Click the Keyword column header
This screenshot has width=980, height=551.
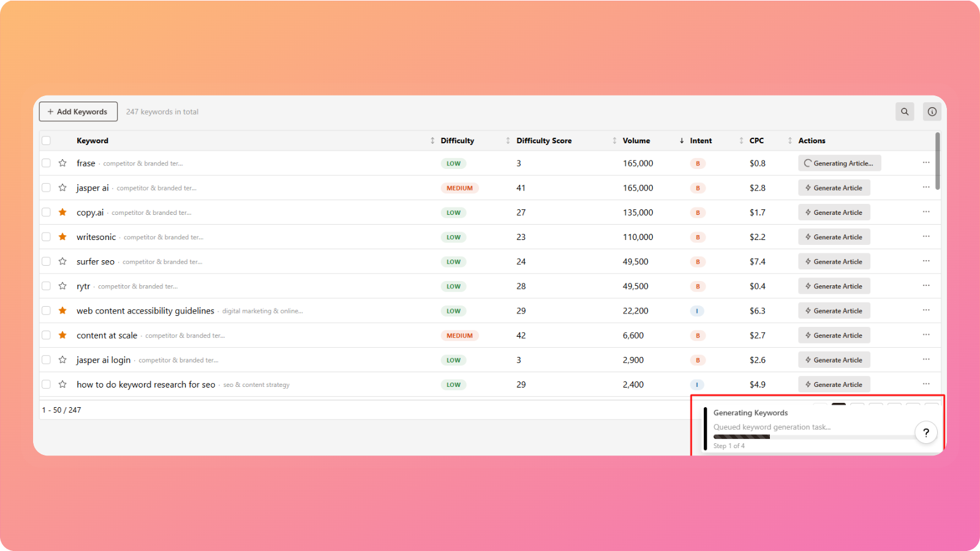coord(92,141)
